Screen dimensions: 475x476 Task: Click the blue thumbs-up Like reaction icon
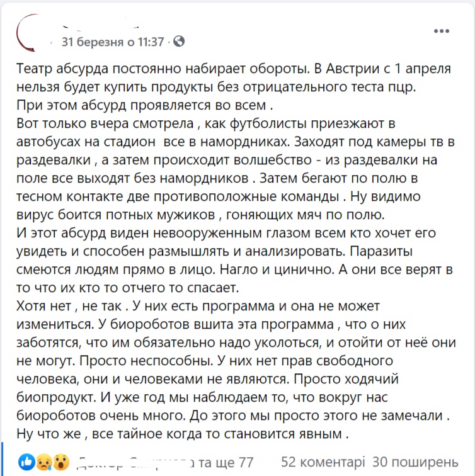pyautogui.click(x=26, y=462)
